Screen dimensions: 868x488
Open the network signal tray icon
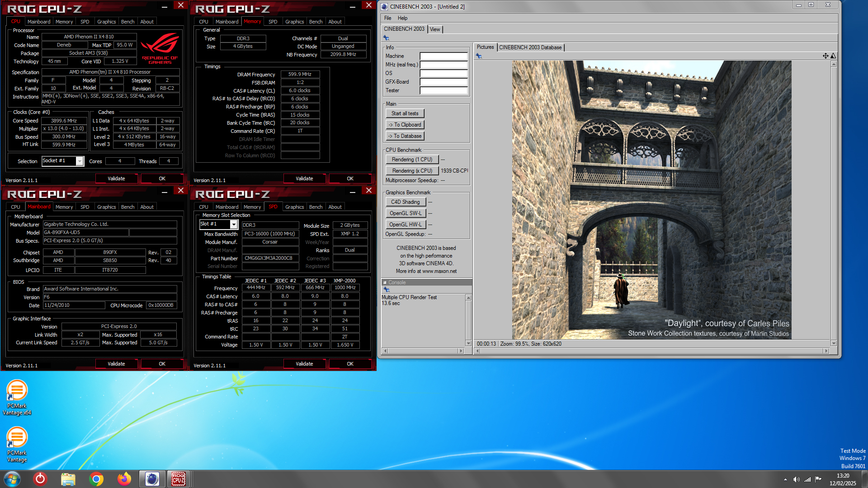pos(807,479)
